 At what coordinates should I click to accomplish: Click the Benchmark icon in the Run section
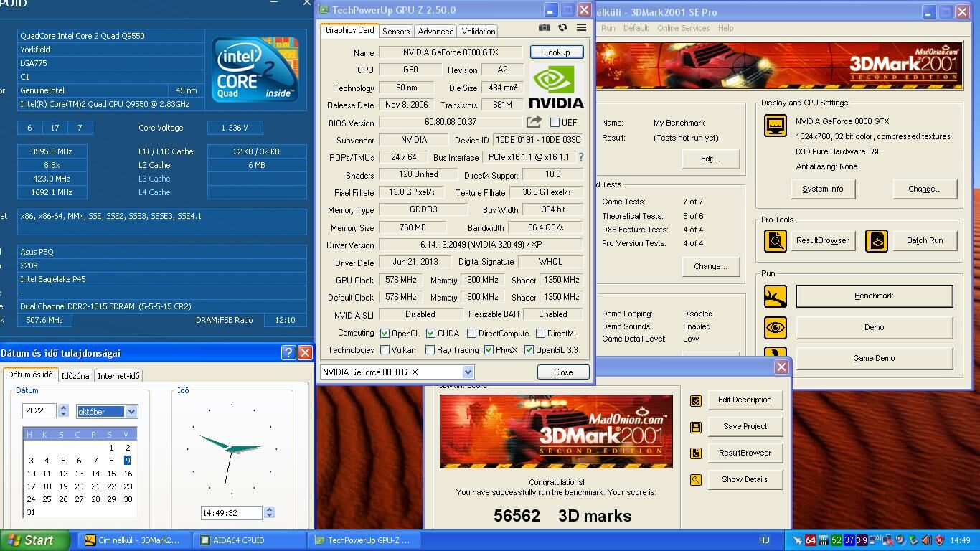(776, 296)
